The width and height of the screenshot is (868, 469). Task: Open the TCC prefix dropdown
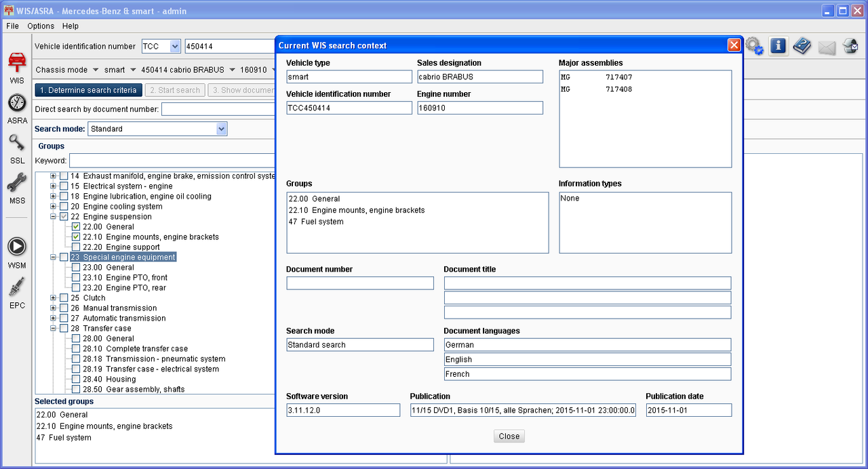tap(175, 47)
